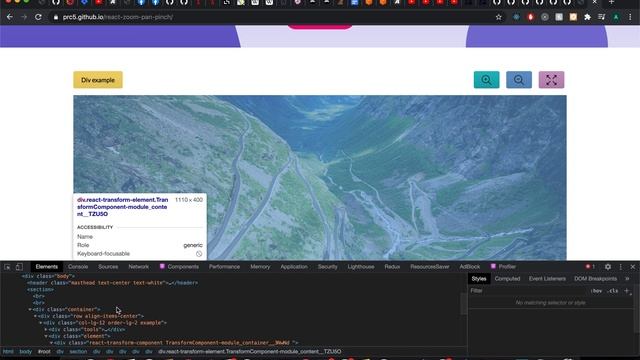Bookmark this page with the star icon
Screen dimensions: 640x360
click(x=498, y=17)
